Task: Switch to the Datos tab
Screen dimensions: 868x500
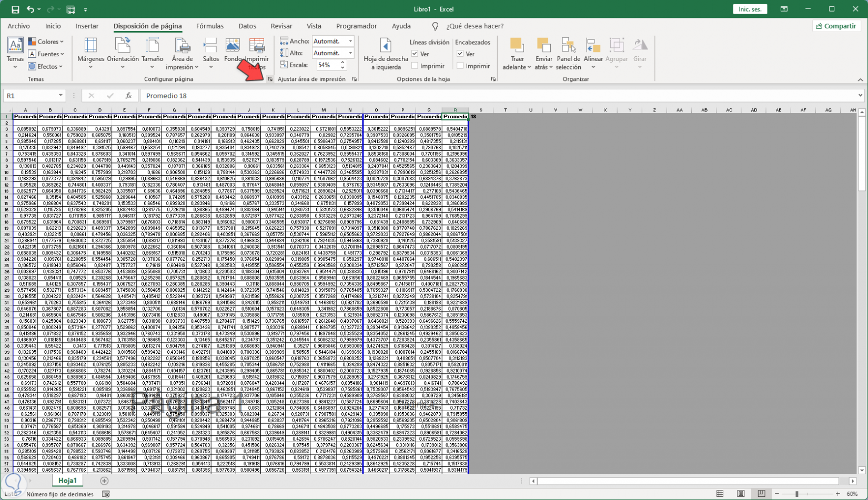Action: pos(247,26)
